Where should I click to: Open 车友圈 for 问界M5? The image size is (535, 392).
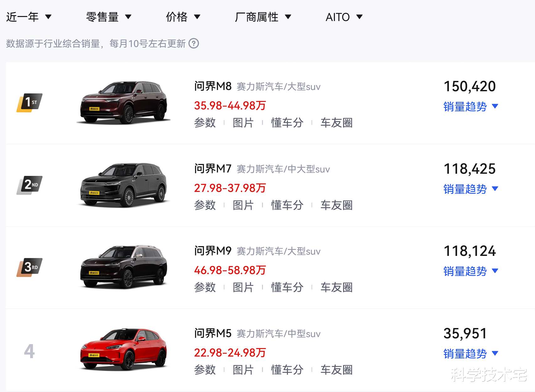[x=336, y=370]
